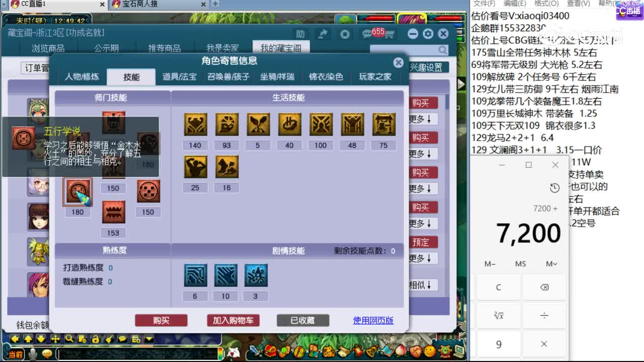
Task: Open the 坐骑/祥瑞 tab
Action: (x=277, y=77)
